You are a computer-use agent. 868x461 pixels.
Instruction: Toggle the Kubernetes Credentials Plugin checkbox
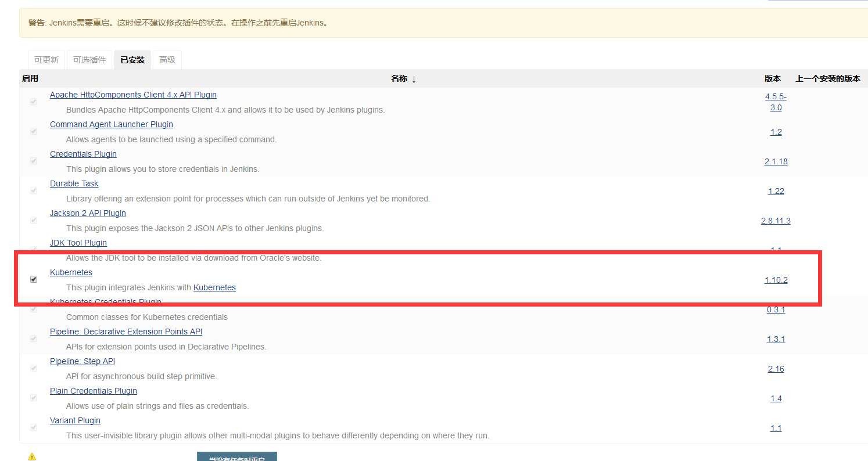click(34, 309)
